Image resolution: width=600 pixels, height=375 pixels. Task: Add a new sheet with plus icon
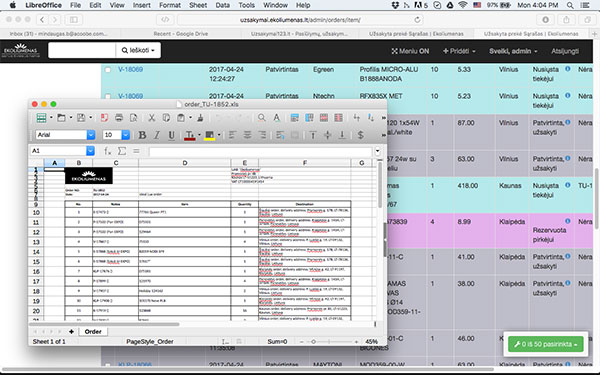tap(71, 331)
